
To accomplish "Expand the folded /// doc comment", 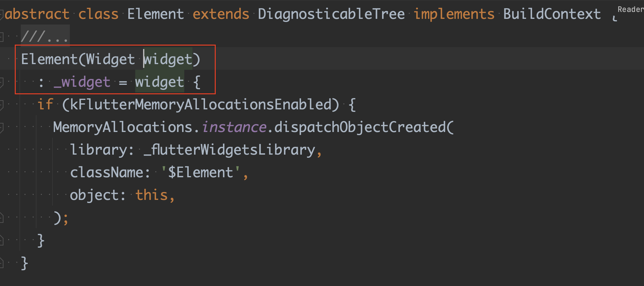I will pyautogui.click(x=45, y=36).
